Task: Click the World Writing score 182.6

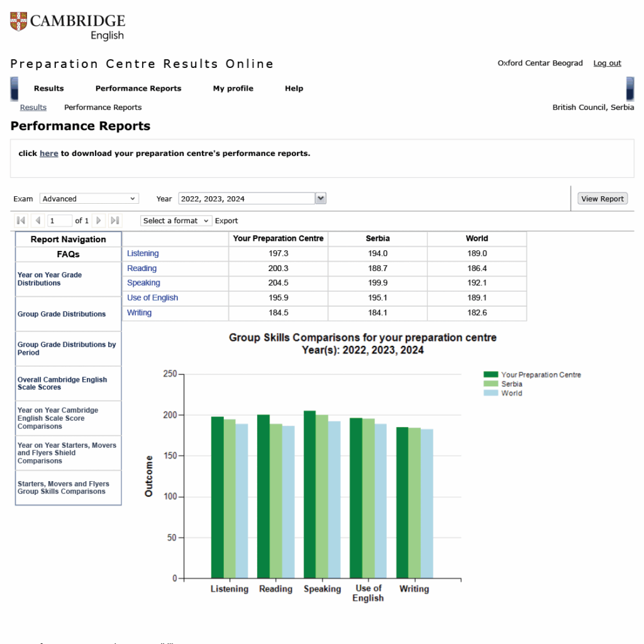Action: pyautogui.click(x=477, y=313)
